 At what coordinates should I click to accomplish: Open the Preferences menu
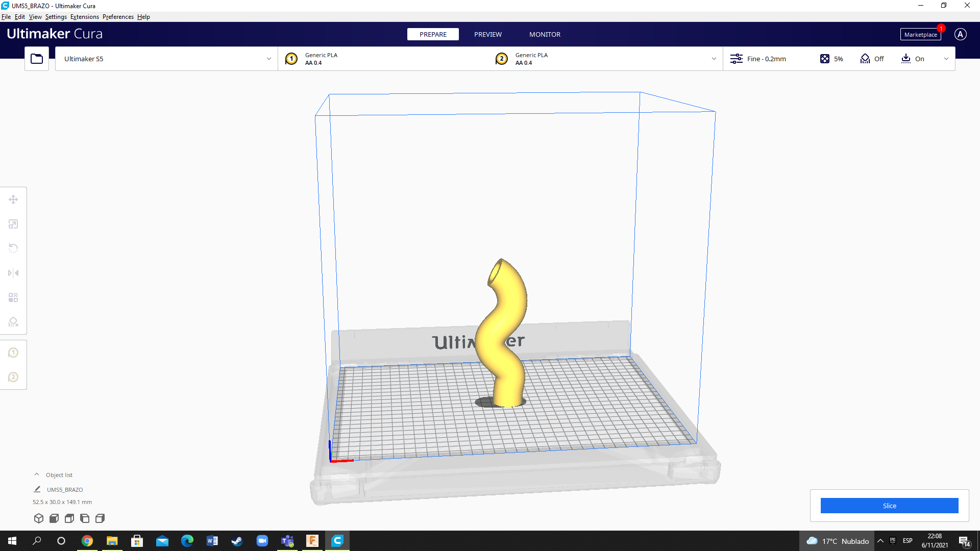[118, 17]
